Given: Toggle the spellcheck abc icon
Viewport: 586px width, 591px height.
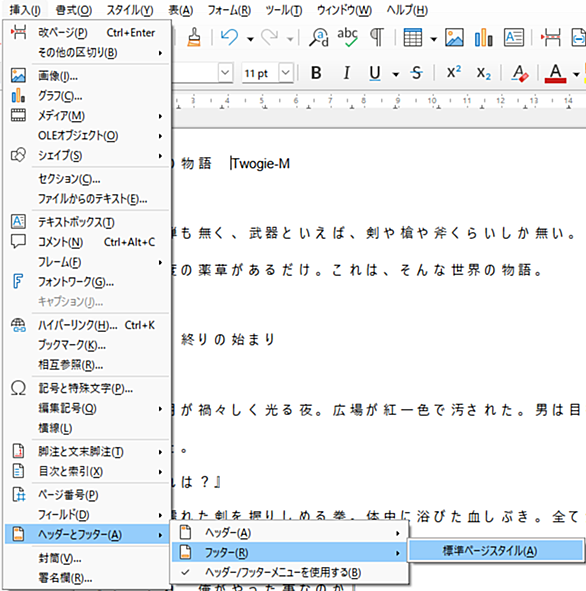Looking at the screenshot, I should pos(347,37).
